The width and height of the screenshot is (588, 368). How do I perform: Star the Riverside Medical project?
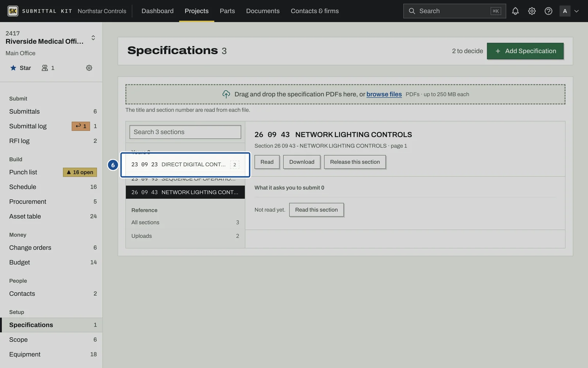coord(21,68)
